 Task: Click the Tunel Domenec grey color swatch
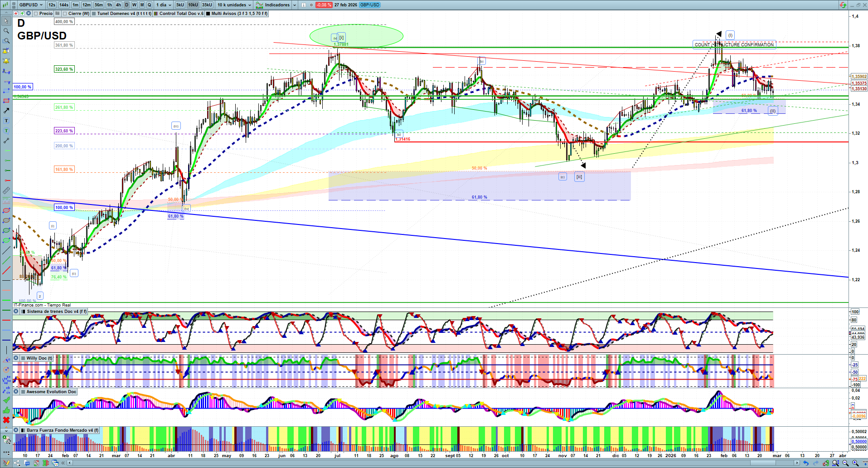click(93, 14)
